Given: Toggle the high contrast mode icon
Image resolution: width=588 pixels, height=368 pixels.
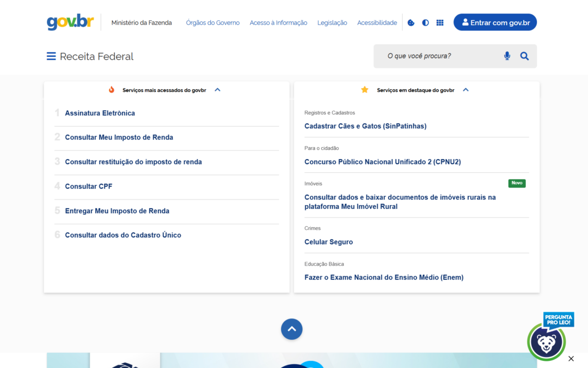Looking at the screenshot, I should 425,22.
